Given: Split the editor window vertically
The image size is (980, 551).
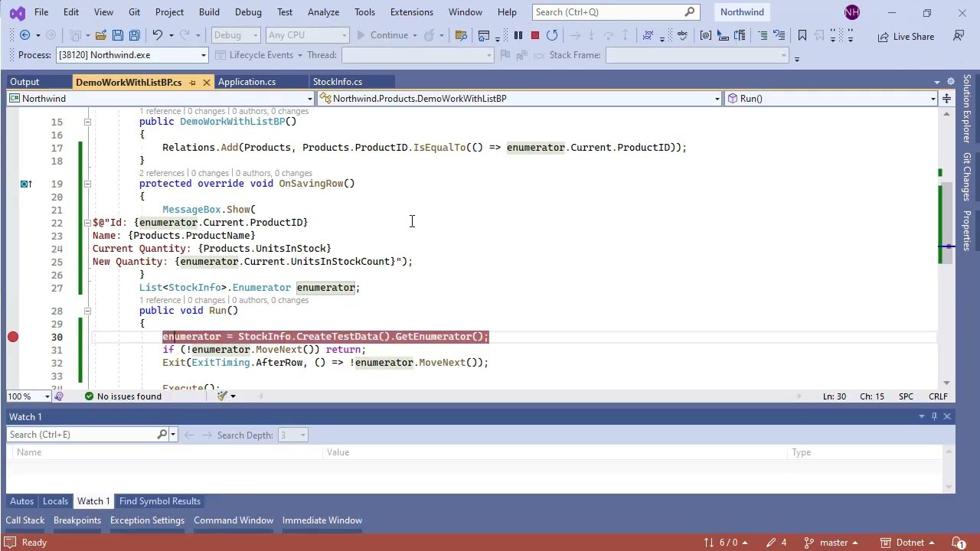Looking at the screenshot, I should click(947, 99).
